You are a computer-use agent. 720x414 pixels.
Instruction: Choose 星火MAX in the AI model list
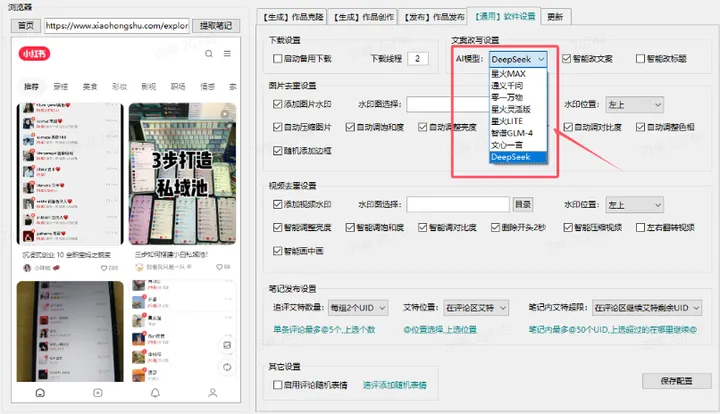pos(518,73)
